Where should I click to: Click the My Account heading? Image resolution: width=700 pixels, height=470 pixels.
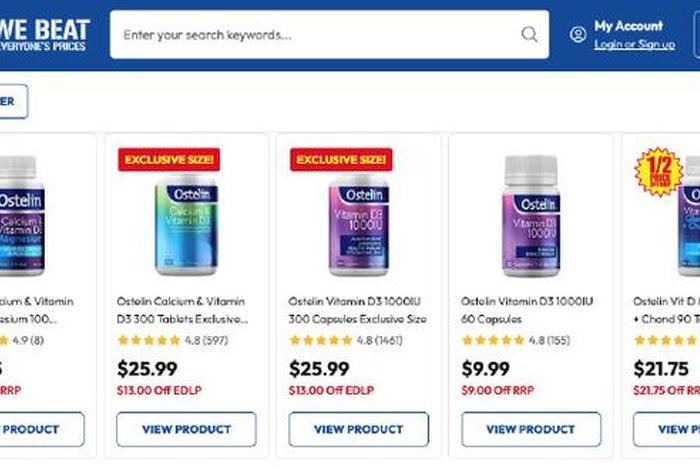pyautogui.click(x=628, y=26)
